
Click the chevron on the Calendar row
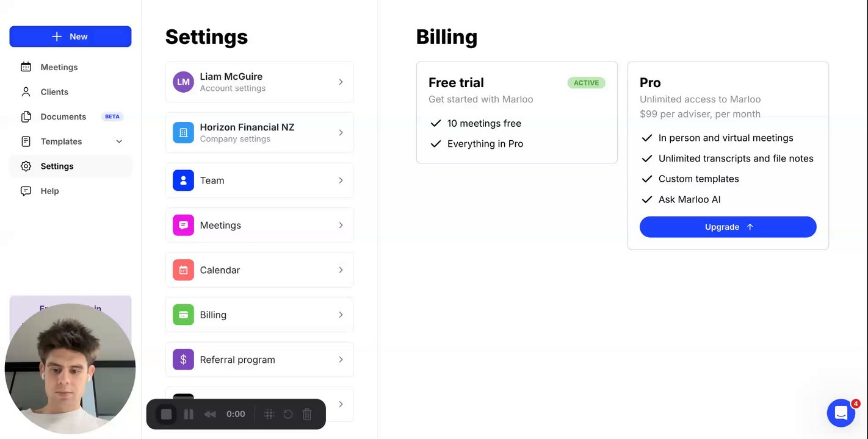[341, 270]
